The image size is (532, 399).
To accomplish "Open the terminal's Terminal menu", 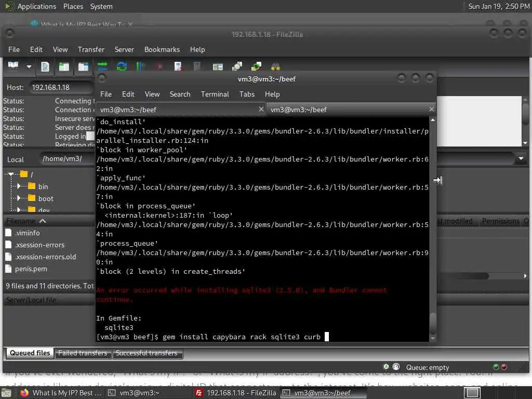I will tap(215, 95).
